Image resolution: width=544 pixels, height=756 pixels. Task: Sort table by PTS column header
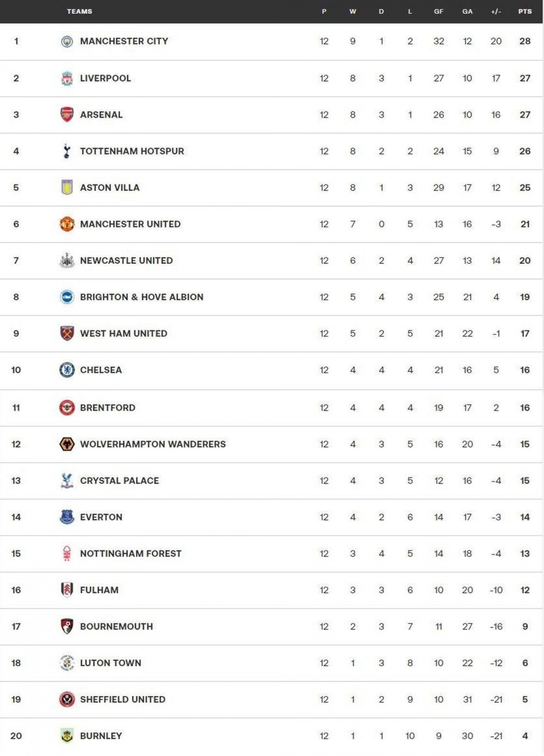click(x=525, y=11)
